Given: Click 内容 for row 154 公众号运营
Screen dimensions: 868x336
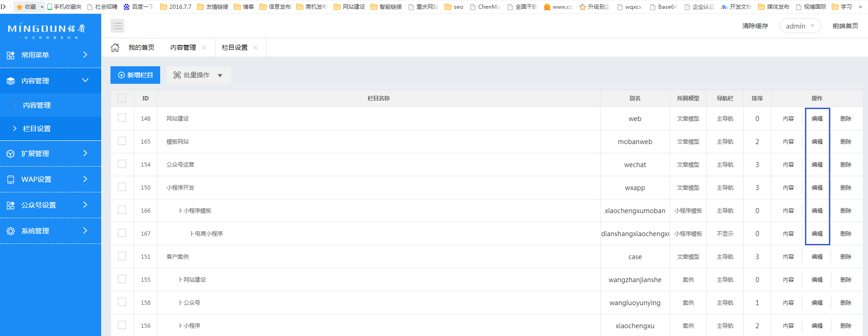Looking at the screenshot, I should (788, 165).
